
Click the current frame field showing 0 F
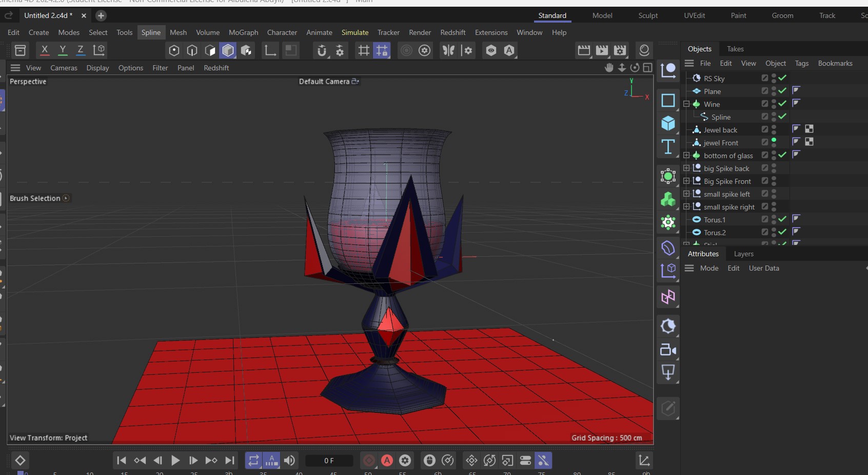click(x=329, y=461)
